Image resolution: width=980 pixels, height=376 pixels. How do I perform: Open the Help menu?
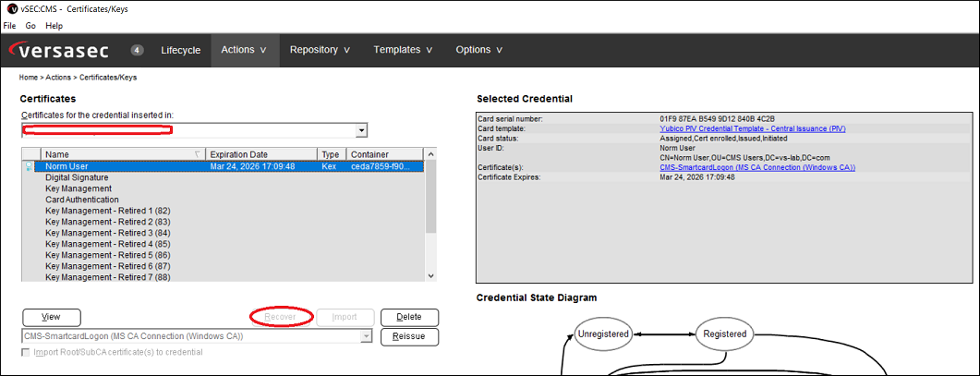point(54,26)
